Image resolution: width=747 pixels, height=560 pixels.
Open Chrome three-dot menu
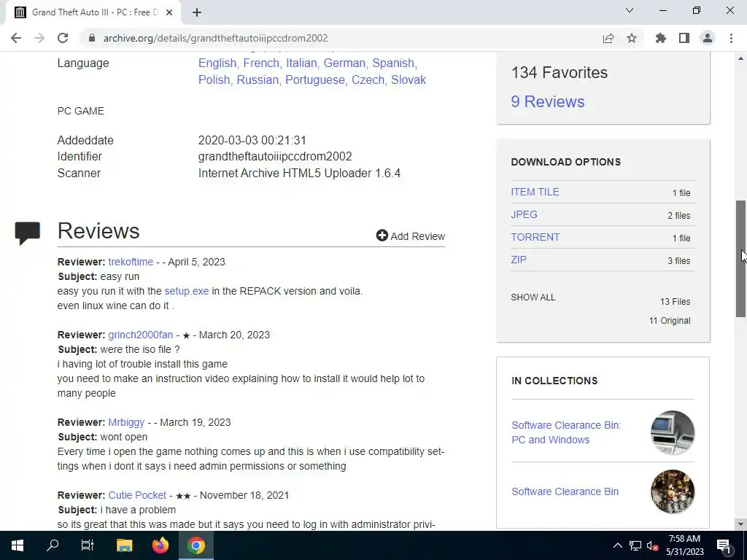pos(731,38)
